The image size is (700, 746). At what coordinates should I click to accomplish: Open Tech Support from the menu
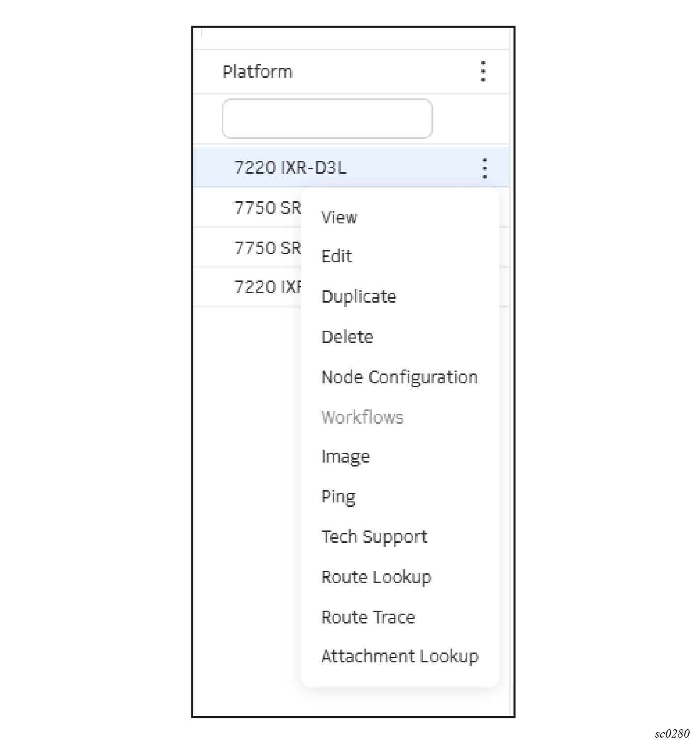point(374,536)
